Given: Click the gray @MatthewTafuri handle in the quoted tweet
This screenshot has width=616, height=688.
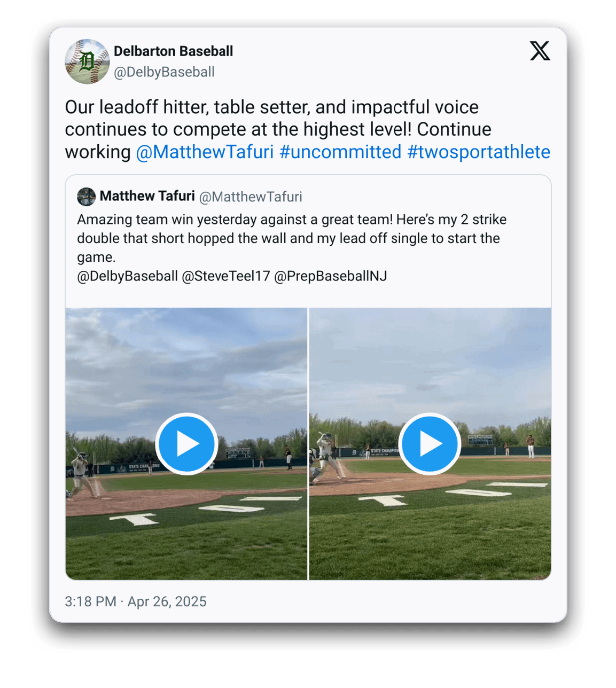Looking at the screenshot, I should [251, 197].
